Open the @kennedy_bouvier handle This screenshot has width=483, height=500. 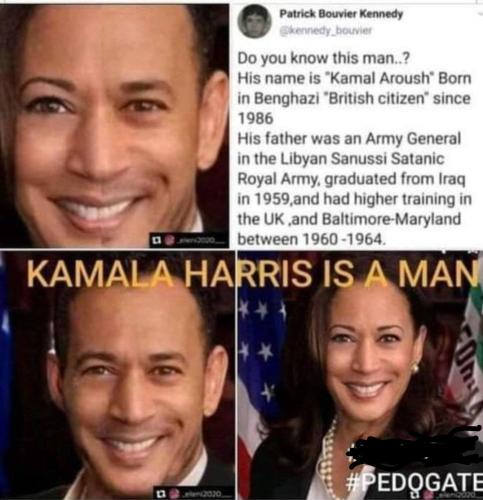(x=326, y=30)
